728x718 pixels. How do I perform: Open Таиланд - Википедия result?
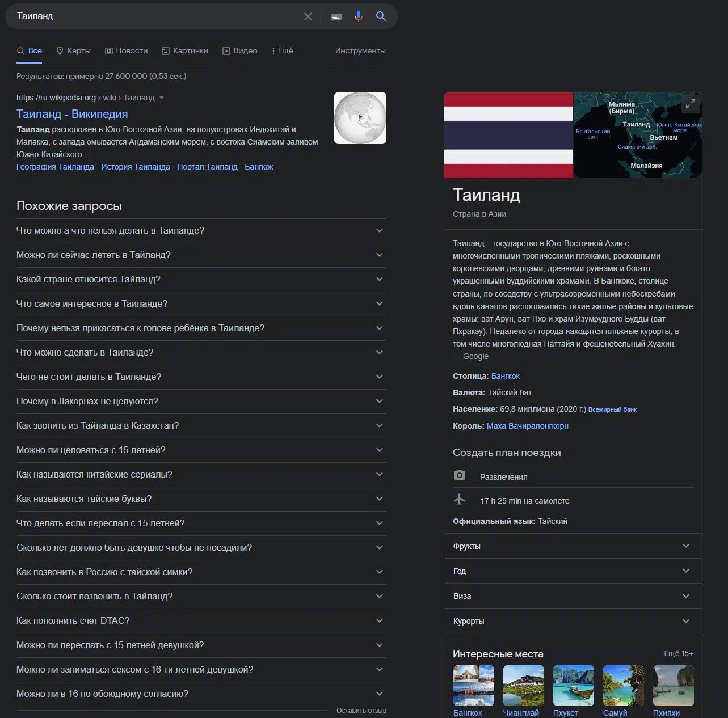point(72,114)
